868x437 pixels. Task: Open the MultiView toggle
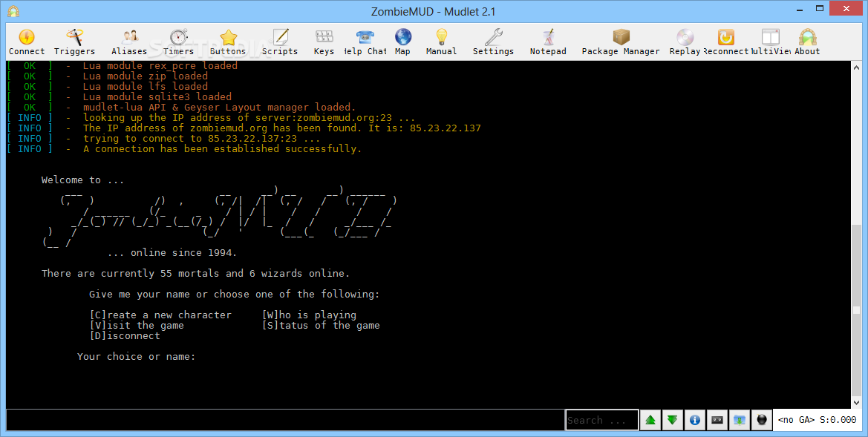click(770, 42)
